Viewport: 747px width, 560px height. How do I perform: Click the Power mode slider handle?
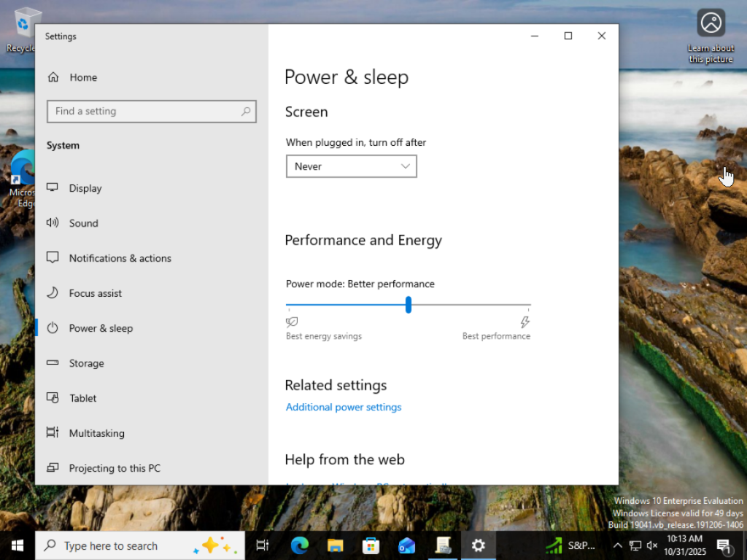[409, 305]
